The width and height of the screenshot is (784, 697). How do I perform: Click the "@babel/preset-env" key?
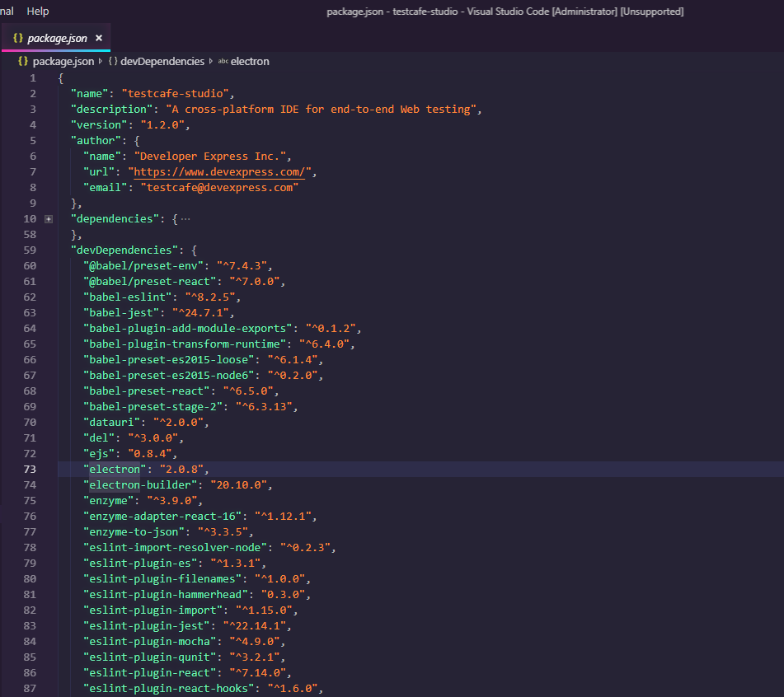click(x=143, y=266)
